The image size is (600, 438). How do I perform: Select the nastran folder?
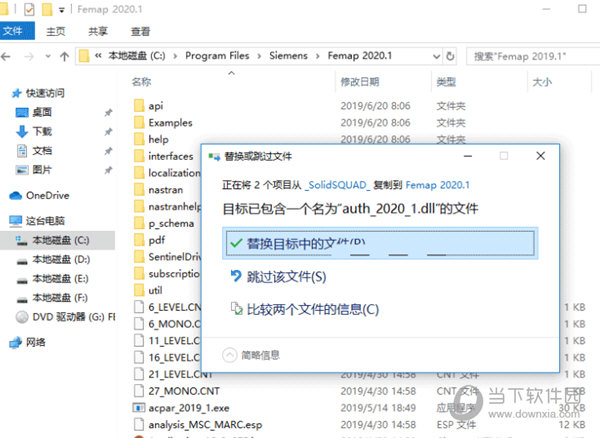click(x=166, y=190)
